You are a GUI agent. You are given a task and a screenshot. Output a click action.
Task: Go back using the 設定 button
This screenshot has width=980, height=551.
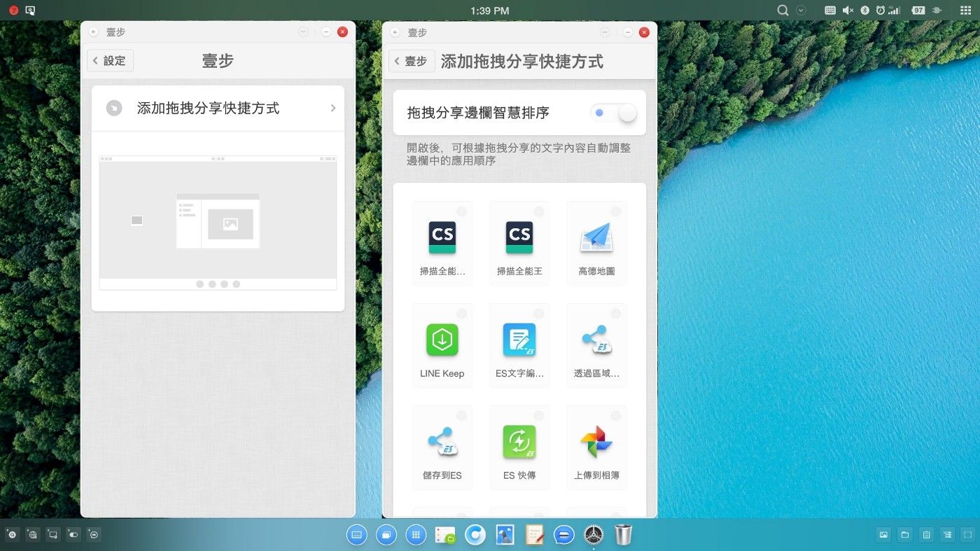coord(110,61)
